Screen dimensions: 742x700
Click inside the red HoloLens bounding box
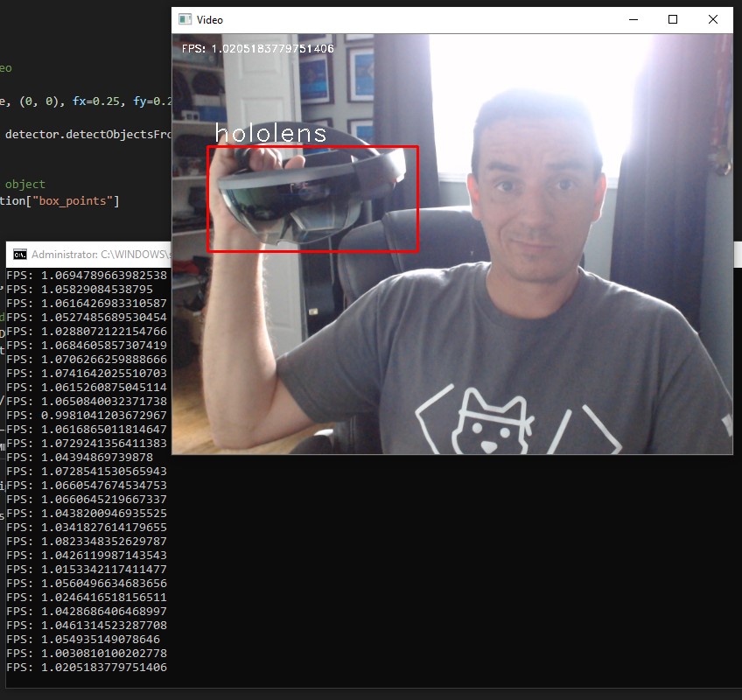click(x=312, y=198)
